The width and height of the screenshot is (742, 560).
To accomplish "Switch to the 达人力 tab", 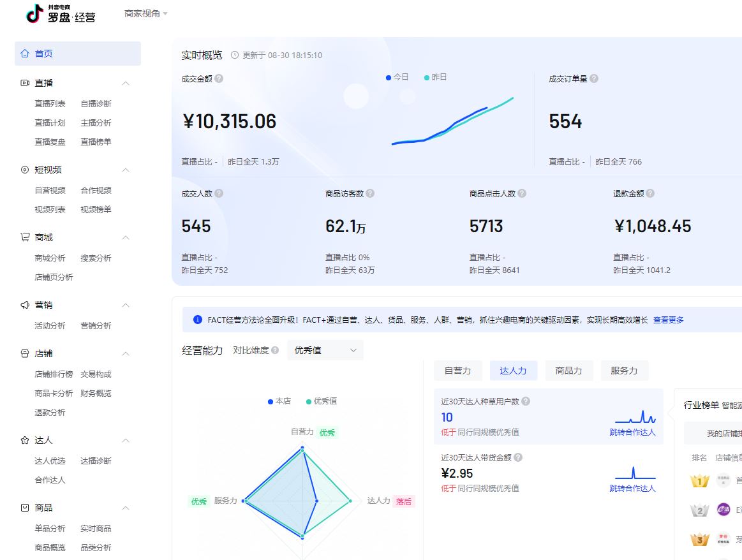I will (x=514, y=371).
